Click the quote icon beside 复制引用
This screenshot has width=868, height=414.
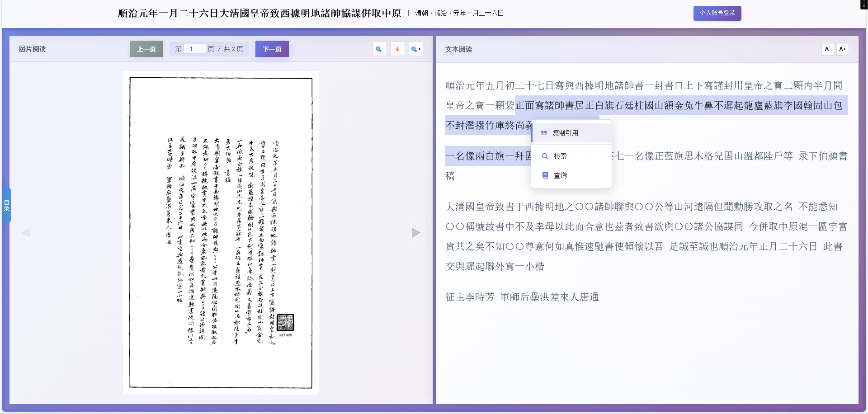(x=544, y=133)
